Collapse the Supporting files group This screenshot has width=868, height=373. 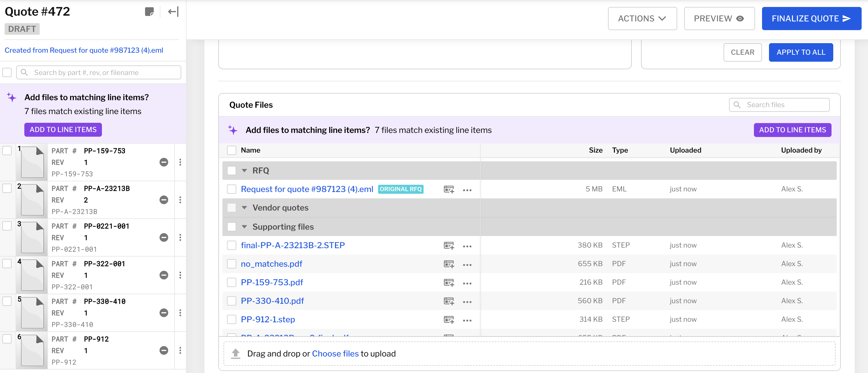pyautogui.click(x=244, y=227)
